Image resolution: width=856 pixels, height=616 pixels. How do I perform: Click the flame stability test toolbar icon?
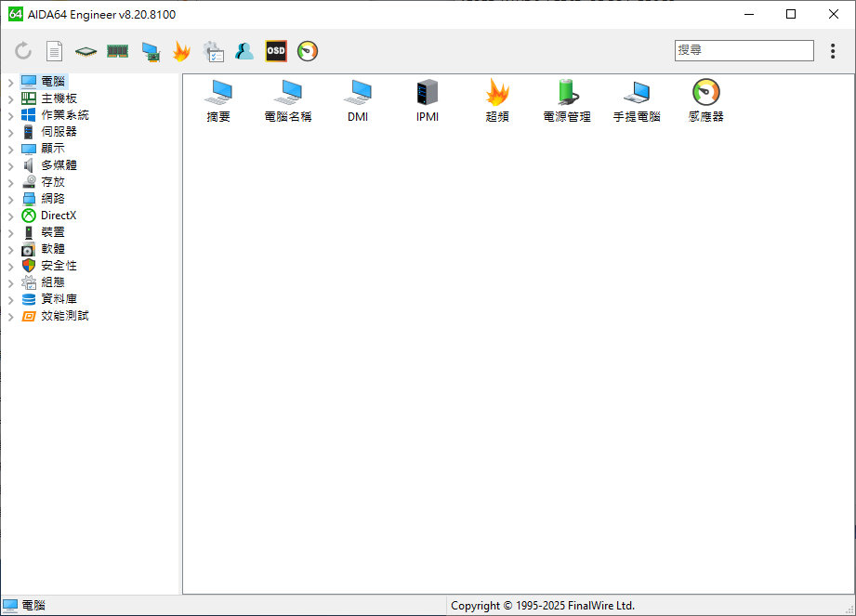[181, 51]
